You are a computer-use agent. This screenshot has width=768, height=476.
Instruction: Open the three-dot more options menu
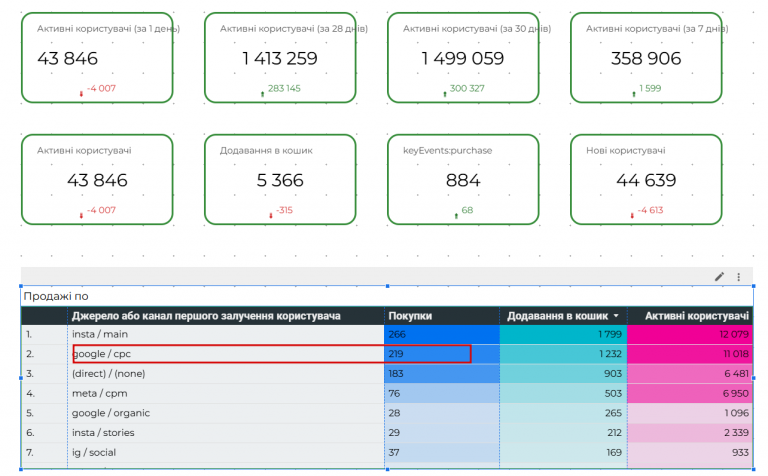click(738, 277)
